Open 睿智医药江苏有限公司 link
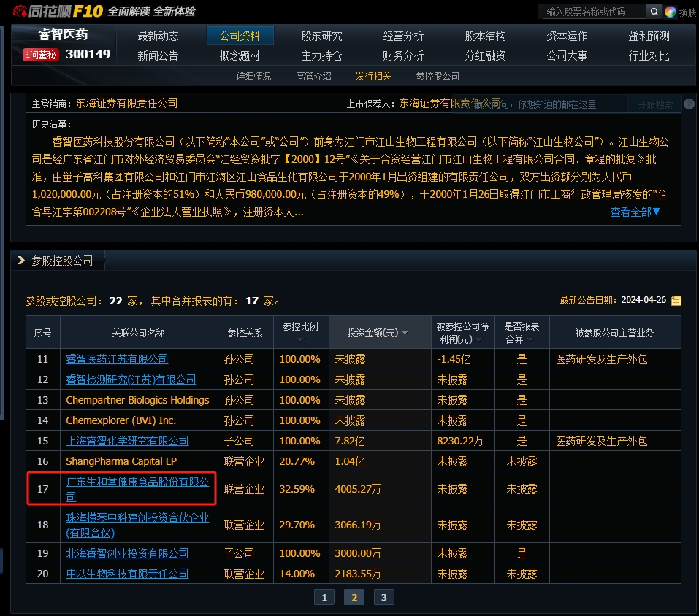The image size is (699, 616). tap(117, 359)
